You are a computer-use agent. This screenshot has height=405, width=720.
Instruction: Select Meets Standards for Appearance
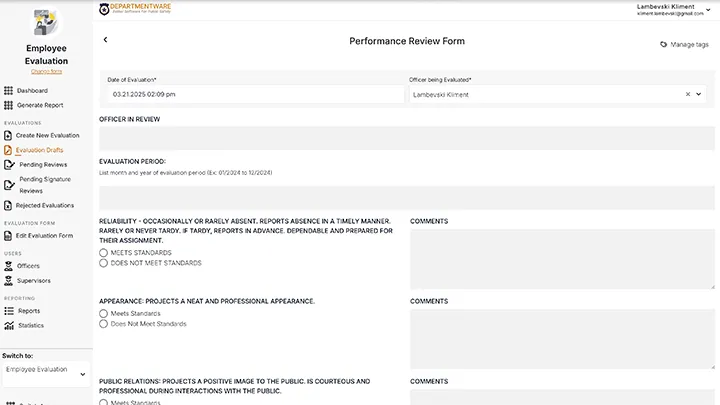coord(104,314)
